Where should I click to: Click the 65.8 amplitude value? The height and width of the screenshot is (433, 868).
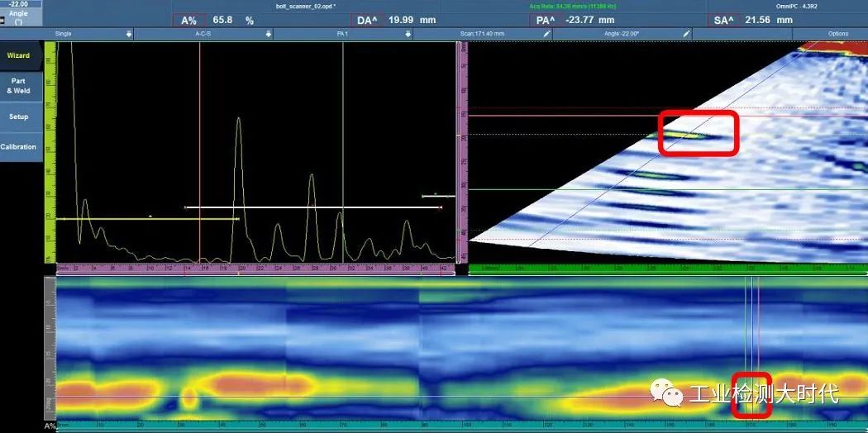point(222,20)
